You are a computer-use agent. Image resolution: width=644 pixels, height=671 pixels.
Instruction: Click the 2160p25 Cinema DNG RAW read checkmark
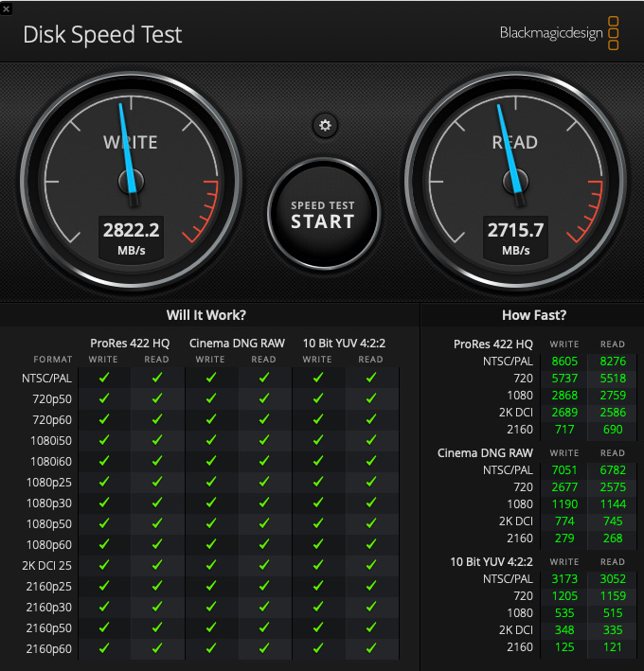coord(264,586)
